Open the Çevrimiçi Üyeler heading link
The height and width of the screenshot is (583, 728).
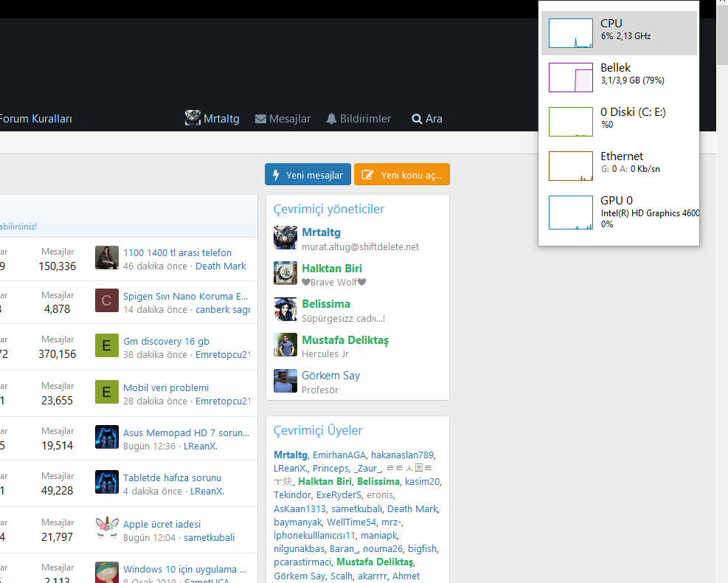tap(318, 430)
